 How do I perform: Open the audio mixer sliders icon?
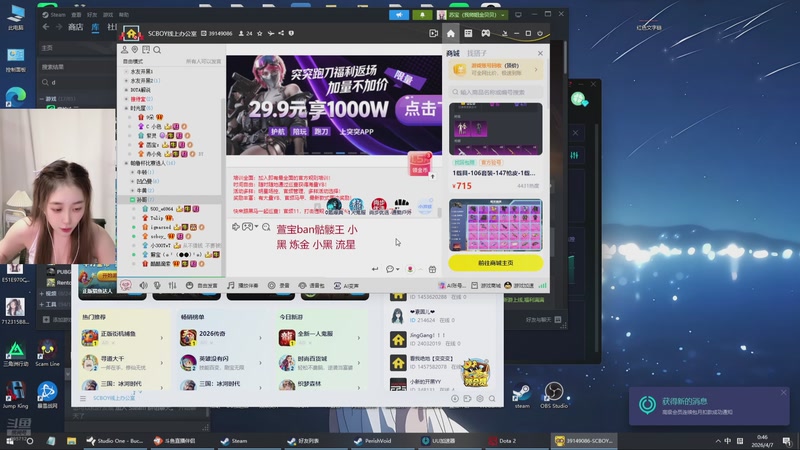click(172, 286)
